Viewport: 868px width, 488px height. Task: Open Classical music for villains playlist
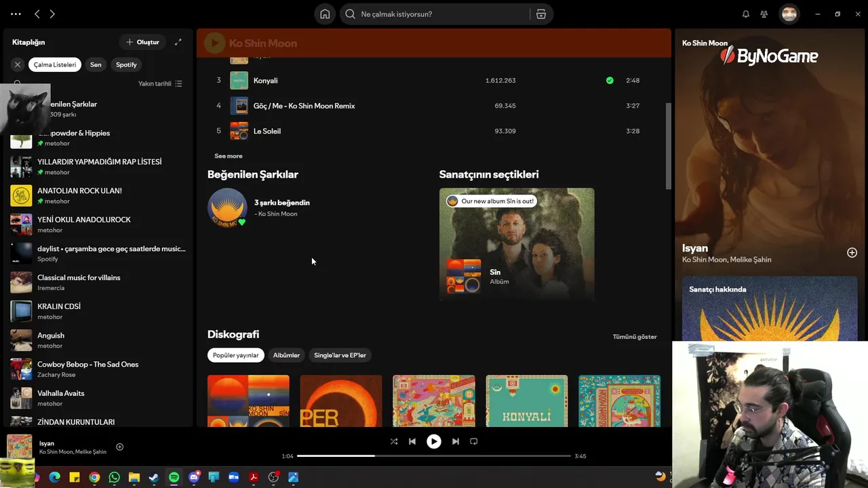tap(98, 283)
